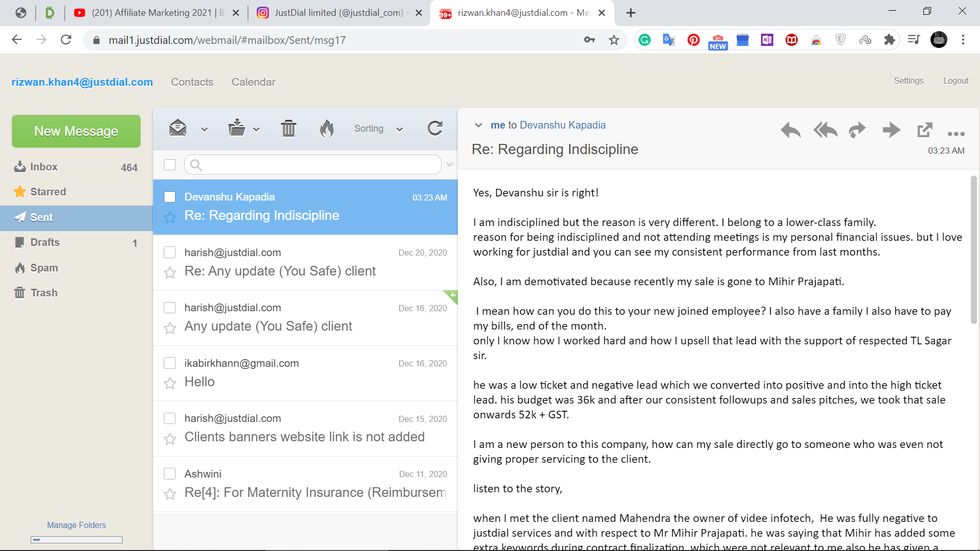Click the trash delete icon in toolbar

click(288, 129)
